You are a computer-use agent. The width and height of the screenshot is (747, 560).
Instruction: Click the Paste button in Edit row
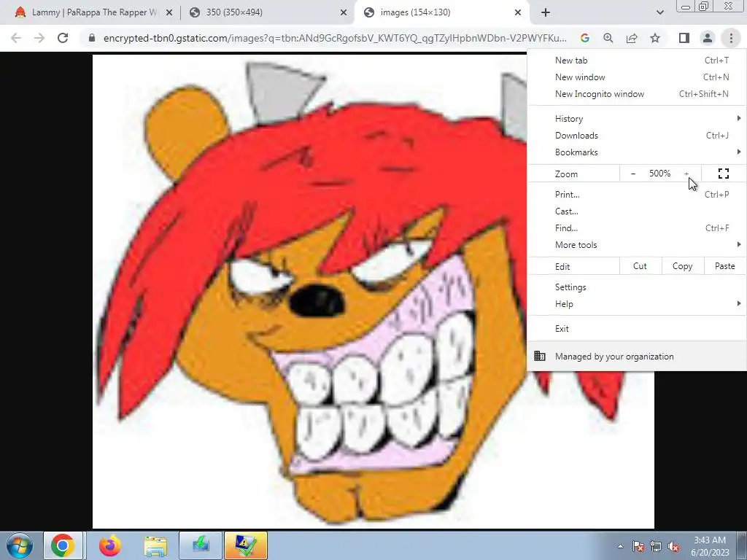pyautogui.click(x=725, y=266)
